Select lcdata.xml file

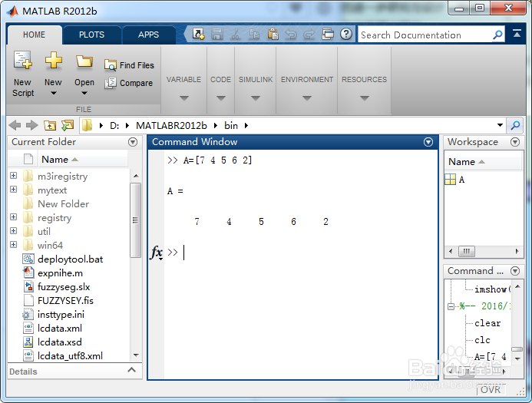click(60, 329)
